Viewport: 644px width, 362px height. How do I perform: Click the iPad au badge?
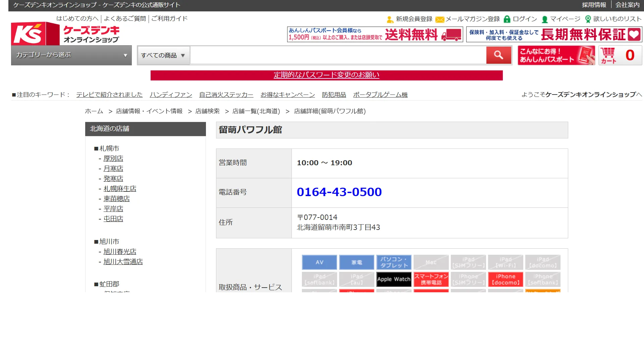(357, 280)
